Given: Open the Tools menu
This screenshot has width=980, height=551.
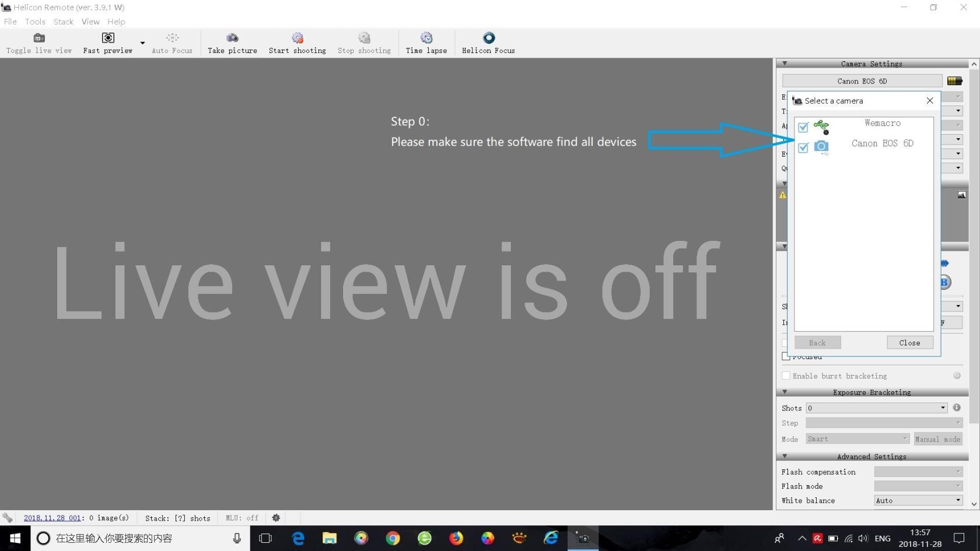Looking at the screenshot, I should point(35,22).
